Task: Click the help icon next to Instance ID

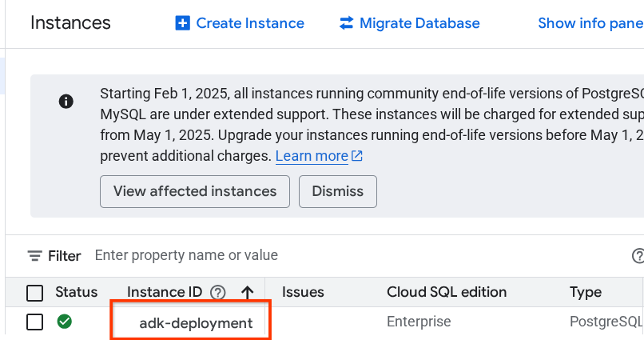Action: [217, 293]
